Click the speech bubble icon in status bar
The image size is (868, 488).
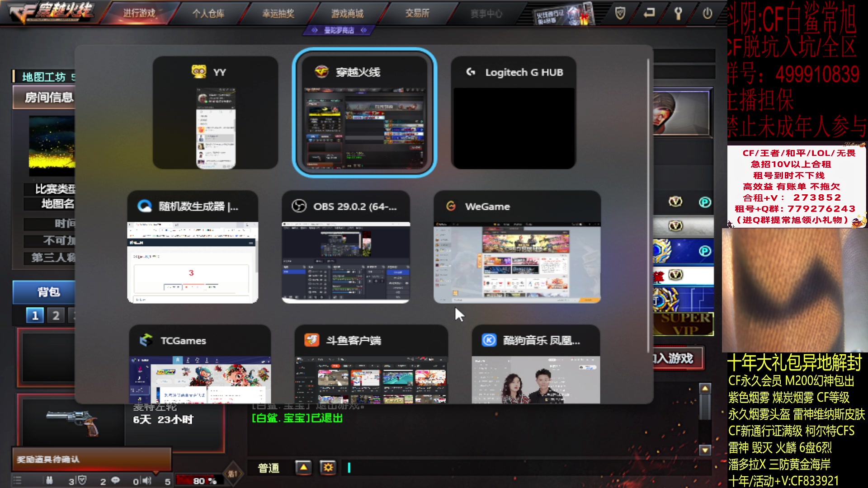[116, 480]
